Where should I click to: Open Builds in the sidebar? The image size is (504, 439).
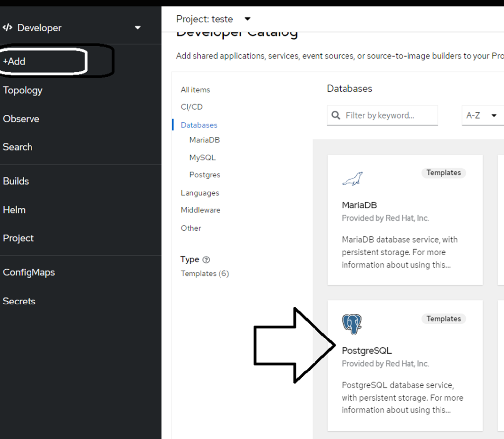[x=16, y=181]
